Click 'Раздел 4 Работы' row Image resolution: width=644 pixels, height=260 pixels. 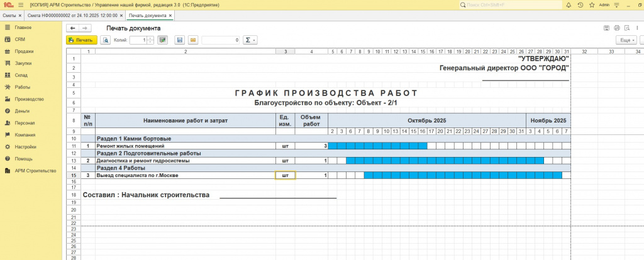coord(326,168)
